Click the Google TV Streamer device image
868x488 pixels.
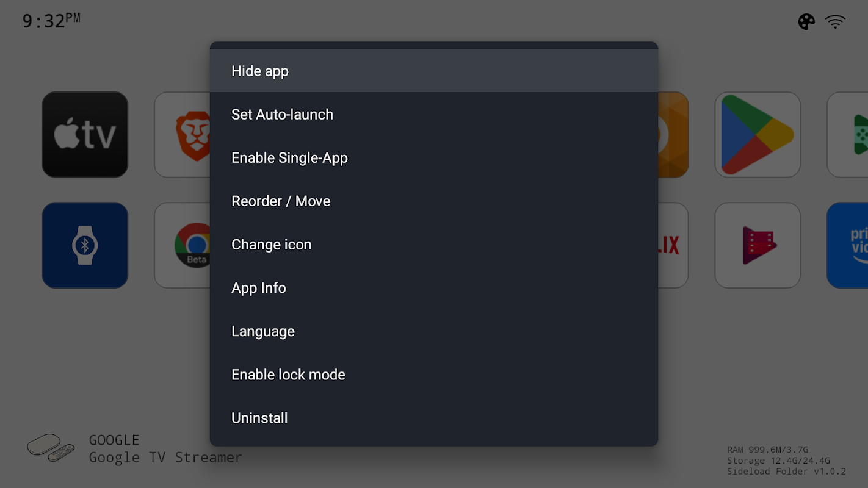(51, 448)
